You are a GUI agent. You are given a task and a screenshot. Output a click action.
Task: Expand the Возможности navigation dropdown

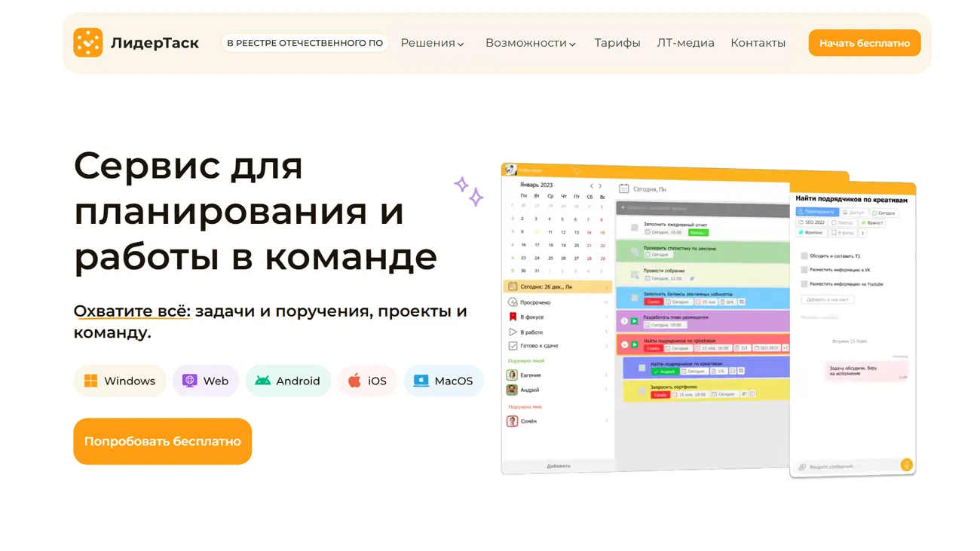(x=530, y=43)
